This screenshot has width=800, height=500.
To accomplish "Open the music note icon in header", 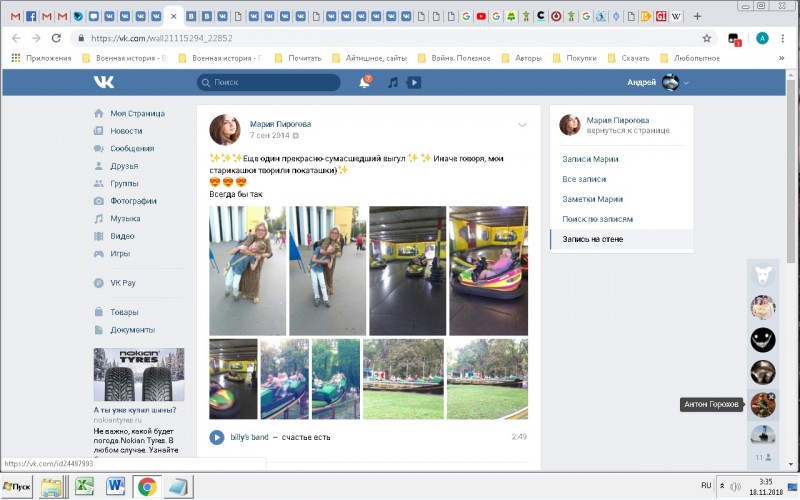I will pyautogui.click(x=393, y=82).
